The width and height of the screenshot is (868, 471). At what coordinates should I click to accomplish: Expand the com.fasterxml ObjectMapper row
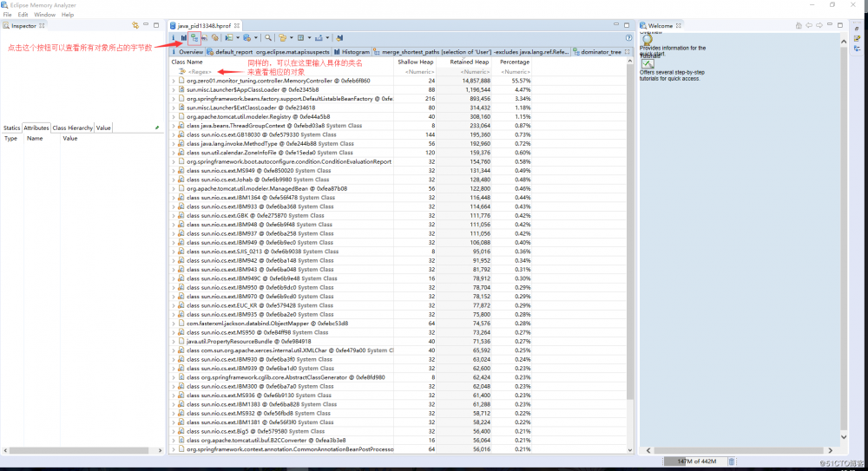point(174,324)
